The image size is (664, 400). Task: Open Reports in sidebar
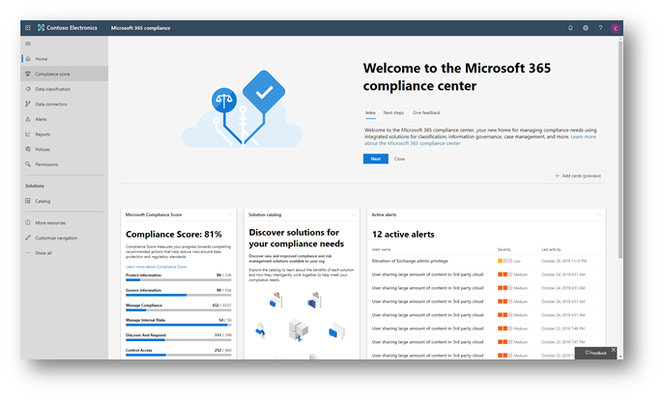coord(64,134)
